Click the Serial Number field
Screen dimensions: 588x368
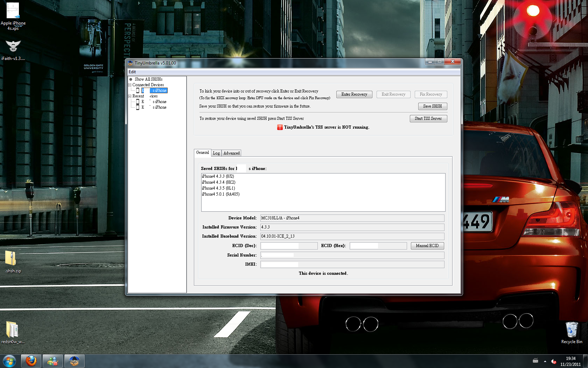tap(352, 255)
